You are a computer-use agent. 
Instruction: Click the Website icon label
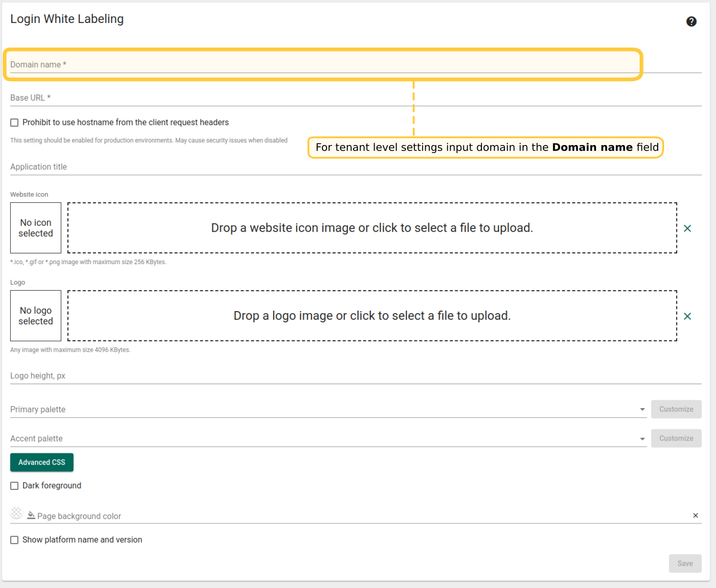point(29,195)
